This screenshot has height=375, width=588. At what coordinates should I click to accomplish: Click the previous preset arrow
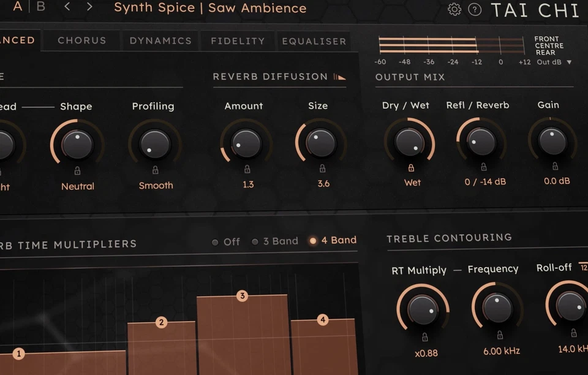(67, 7)
